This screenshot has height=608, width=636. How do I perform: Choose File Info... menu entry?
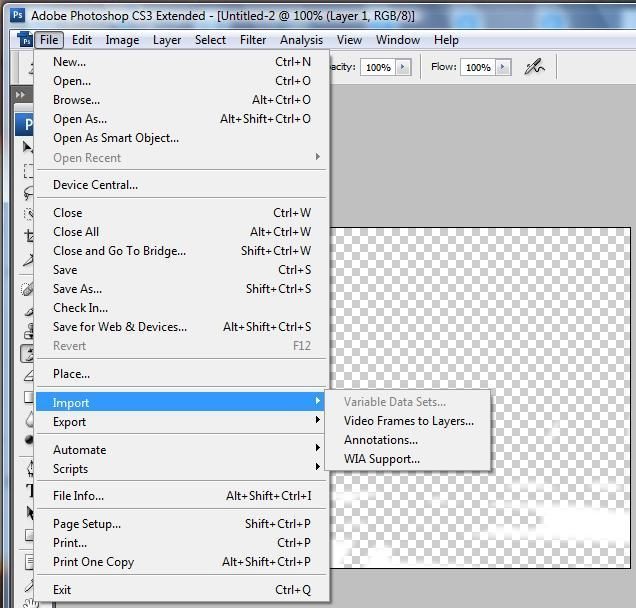[x=182, y=496]
